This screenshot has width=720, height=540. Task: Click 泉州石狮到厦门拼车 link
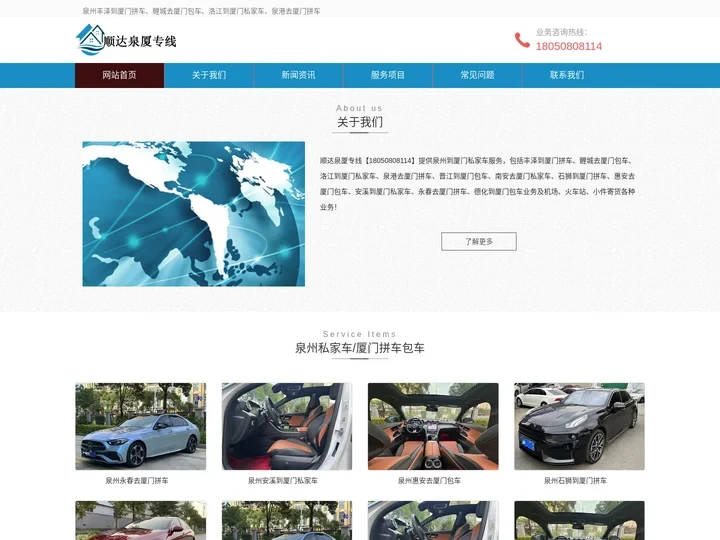point(575,481)
